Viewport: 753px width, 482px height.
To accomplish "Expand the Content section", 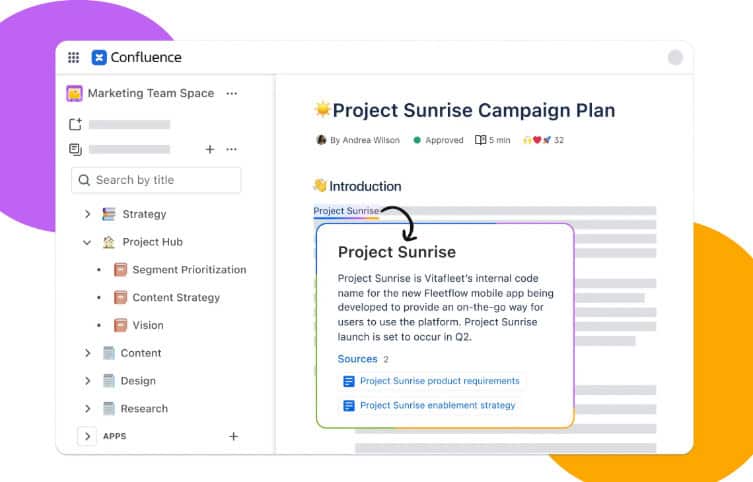I will (x=87, y=353).
